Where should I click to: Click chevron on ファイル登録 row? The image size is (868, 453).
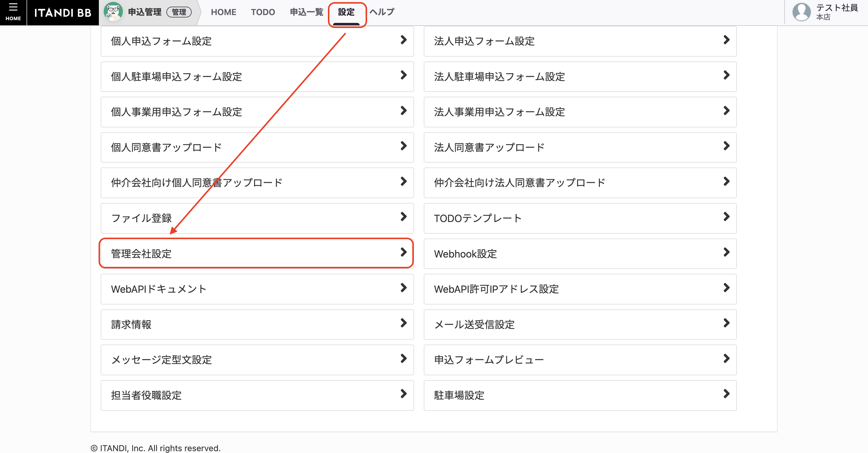pyautogui.click(x=403, y=217)
